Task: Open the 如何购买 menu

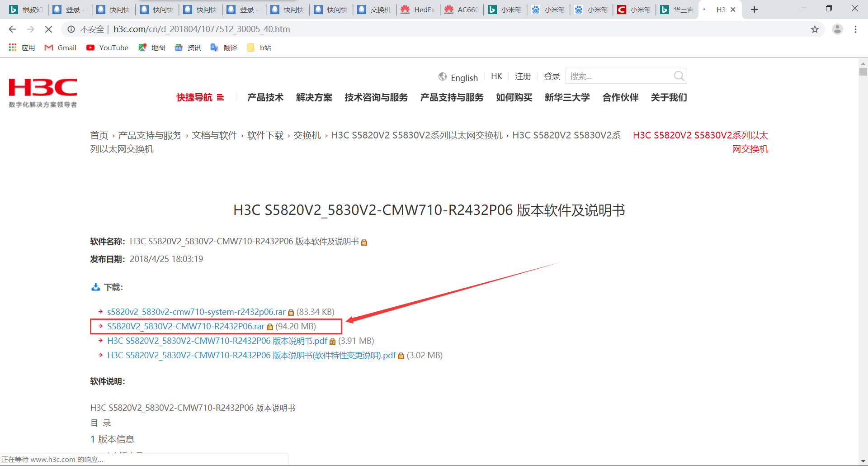Action: (x=514, y=97)
